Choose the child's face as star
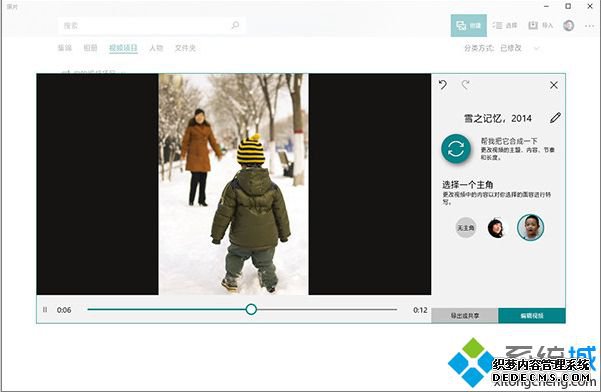 [x=530, y=227]
